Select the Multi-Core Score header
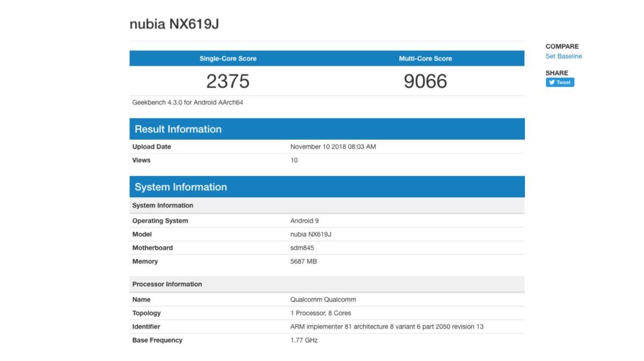The width and height of the screenshot is (644, 361). [425, 58]
